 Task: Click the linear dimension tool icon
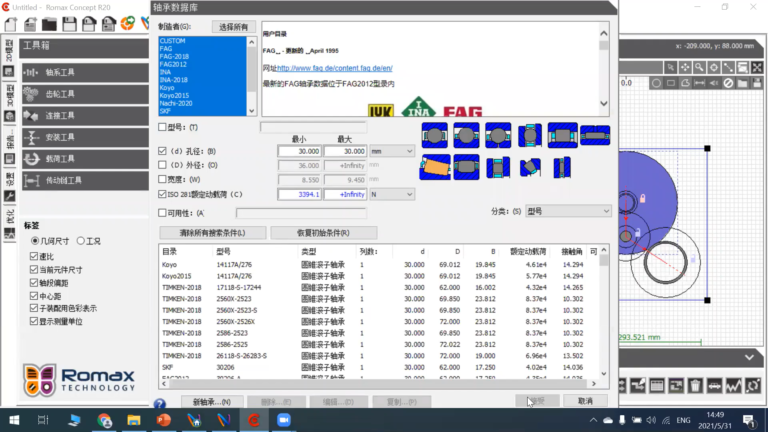[x=699, y=83]
